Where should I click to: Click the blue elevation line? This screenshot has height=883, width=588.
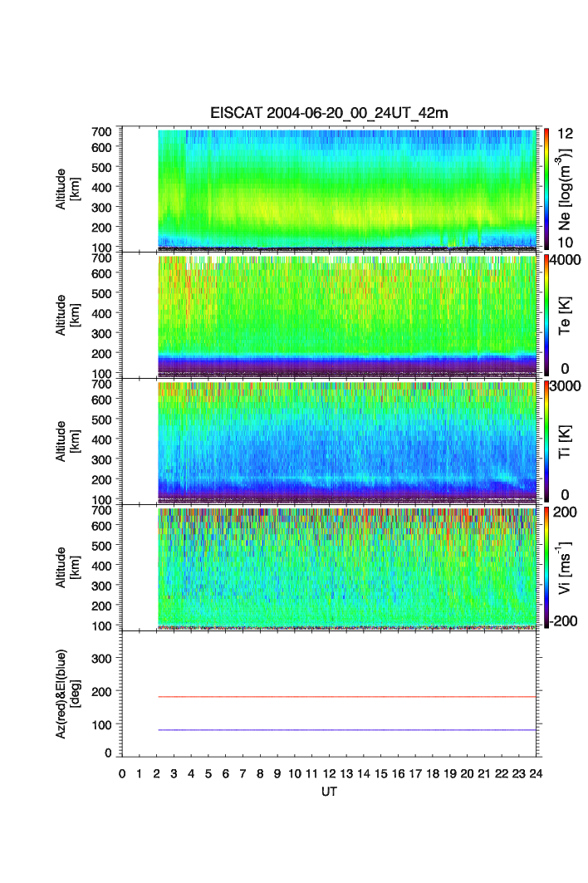345,730
